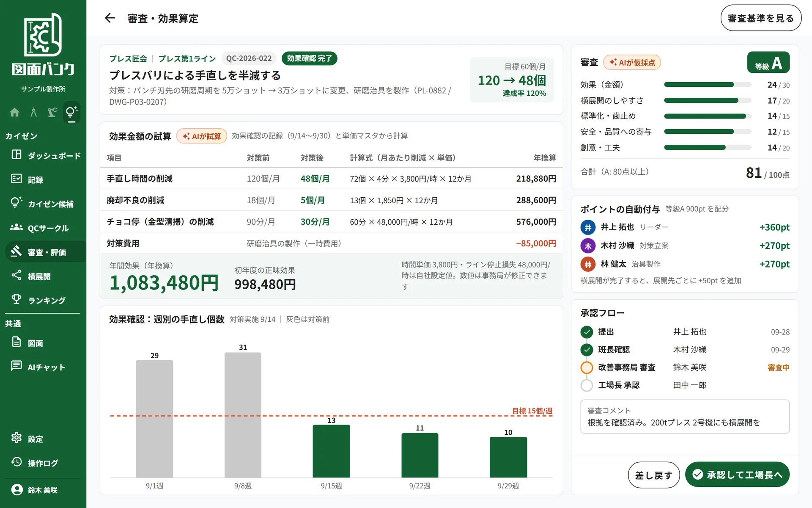Screen dimensions: 812x508
Task: Go back with the left arrow icon
Action: (x=110, y=18)
